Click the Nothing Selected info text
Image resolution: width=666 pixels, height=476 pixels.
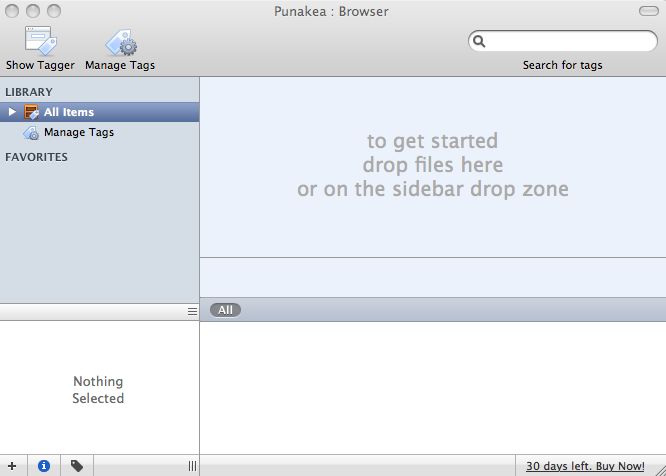pos(98,390)
